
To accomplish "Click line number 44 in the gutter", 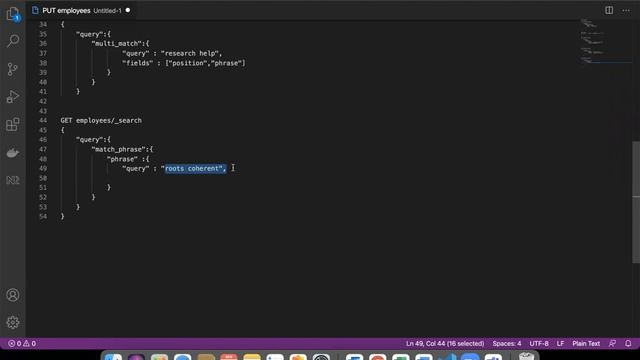I will click(43, 120).
